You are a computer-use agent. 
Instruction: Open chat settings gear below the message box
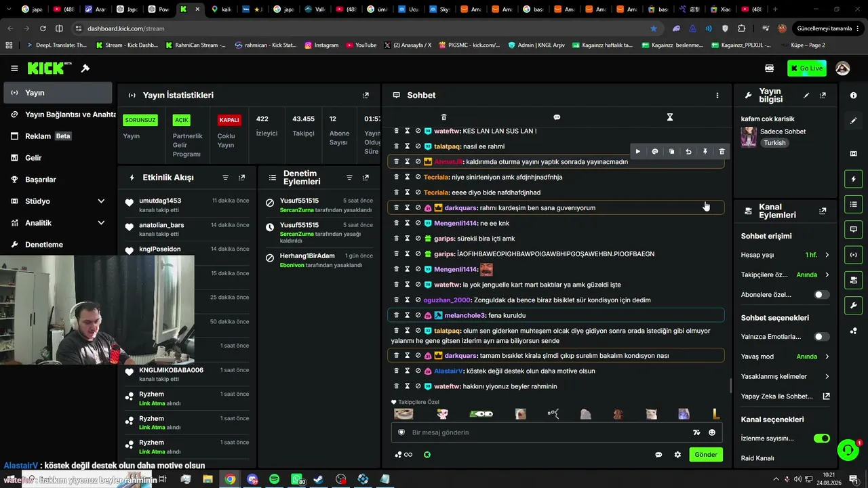[x=677, y=455]
